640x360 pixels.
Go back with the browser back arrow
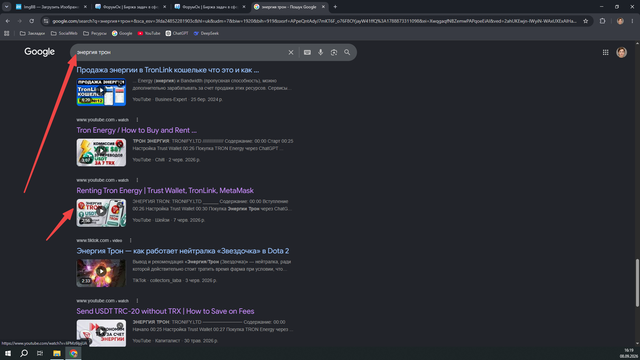tap(8, 21)
